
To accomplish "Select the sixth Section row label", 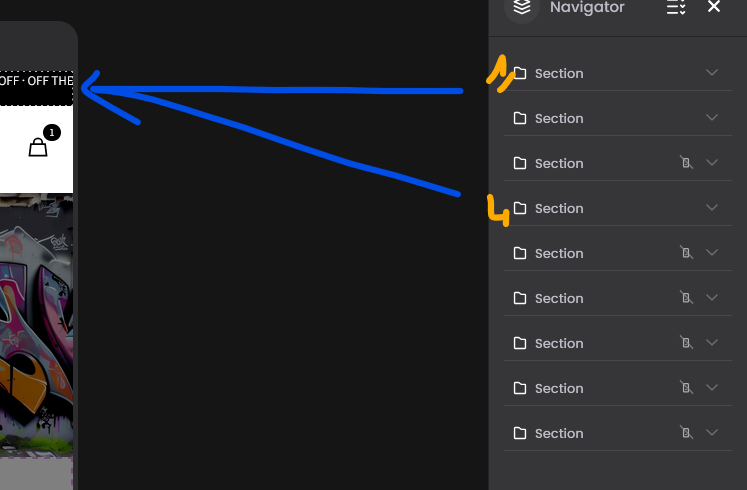I will pos(559,299).
